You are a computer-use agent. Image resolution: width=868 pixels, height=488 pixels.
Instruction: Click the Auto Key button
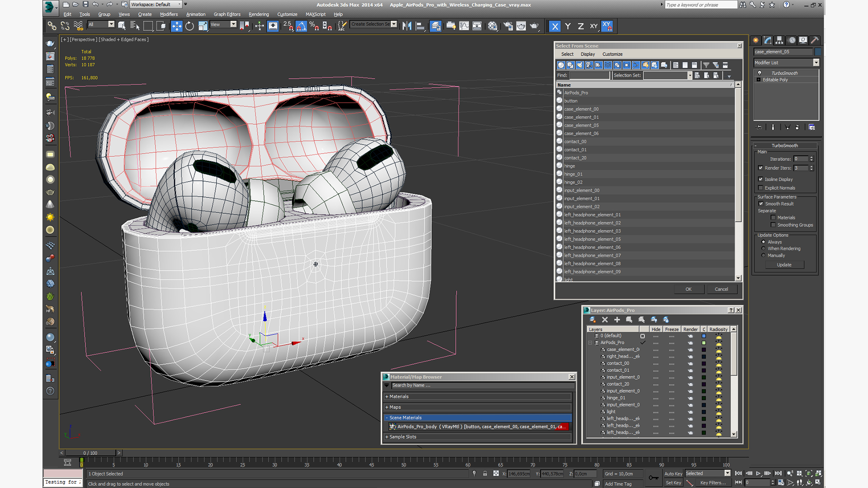click(x=673, y=474)
